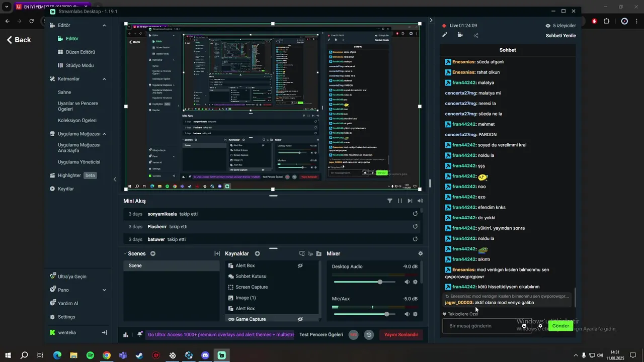The image size is (644, 362).
Task: Collapse chat panel with arrow at top
Action: point(431,21)
